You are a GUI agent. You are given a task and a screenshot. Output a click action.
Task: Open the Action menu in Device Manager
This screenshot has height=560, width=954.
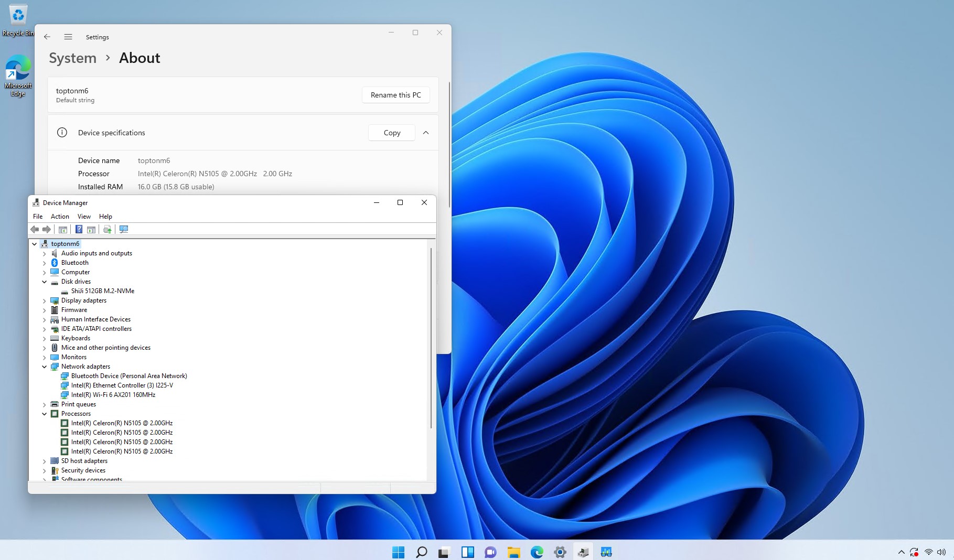point(60,217)
